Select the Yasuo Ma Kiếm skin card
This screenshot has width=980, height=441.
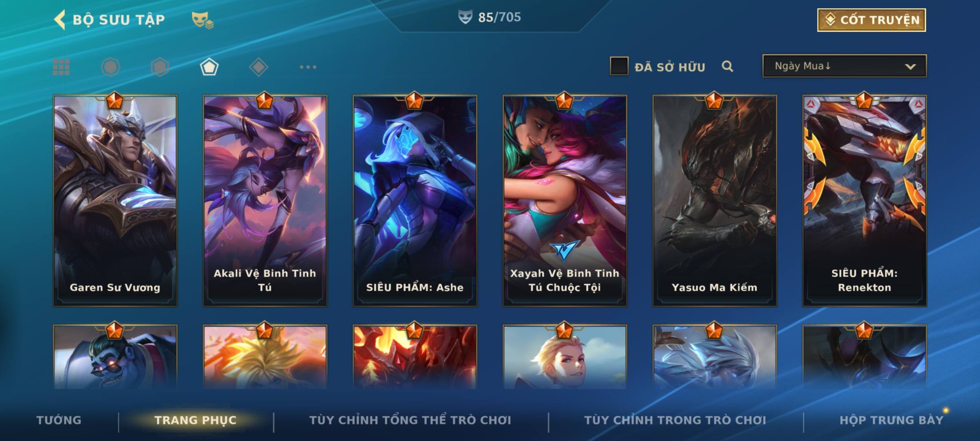point(715,200)
